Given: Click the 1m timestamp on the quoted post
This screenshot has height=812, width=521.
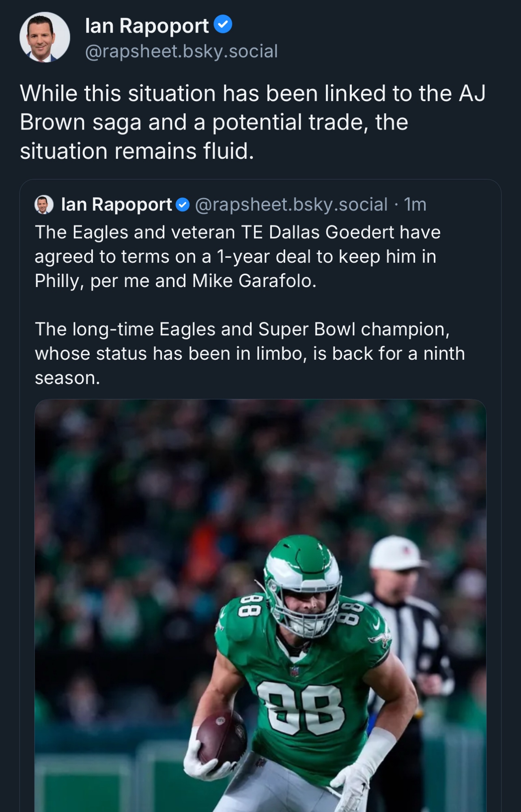Looking at the screenshot, I should pyautogui.click(x=415, y=205).
